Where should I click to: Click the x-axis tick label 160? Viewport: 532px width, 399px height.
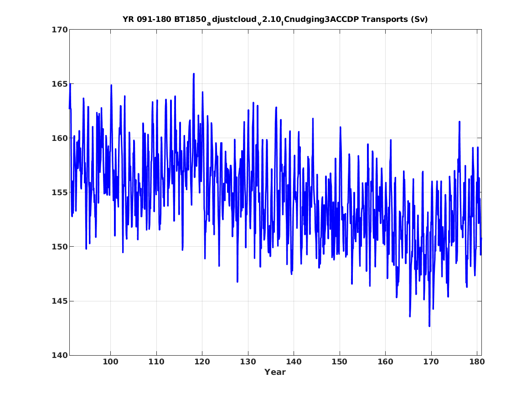(x=385, y=362)
